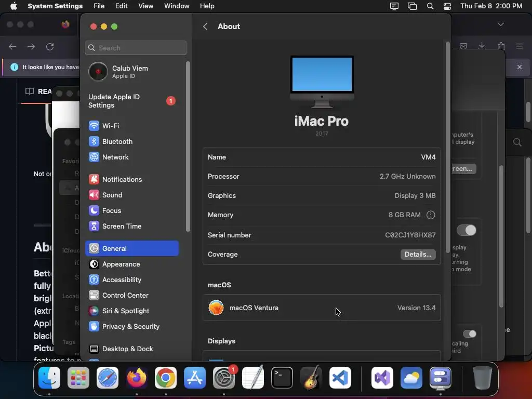Open Trash in the Dock
The width and height of the screenshot is (532, 399).
tap(483, 378)
